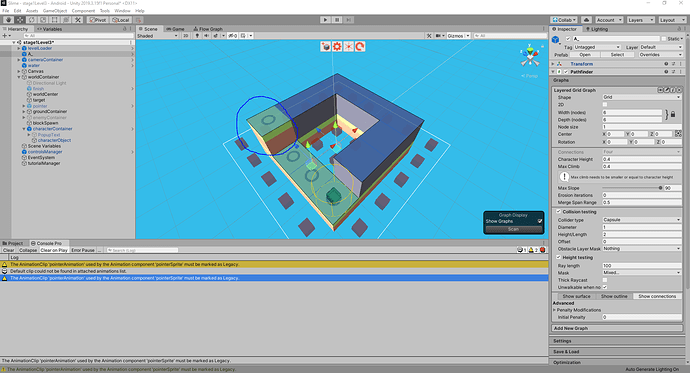Image resolution: width=690 pixels, height=373 pixels.
Task: Select the Move tool in toolbar
Action: click(x=20, y=20)
